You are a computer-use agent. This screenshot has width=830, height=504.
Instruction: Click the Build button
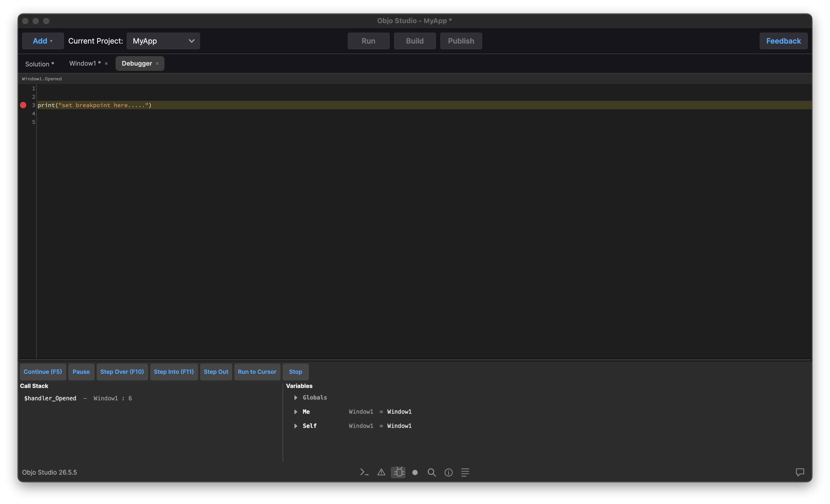pos(415,41)
